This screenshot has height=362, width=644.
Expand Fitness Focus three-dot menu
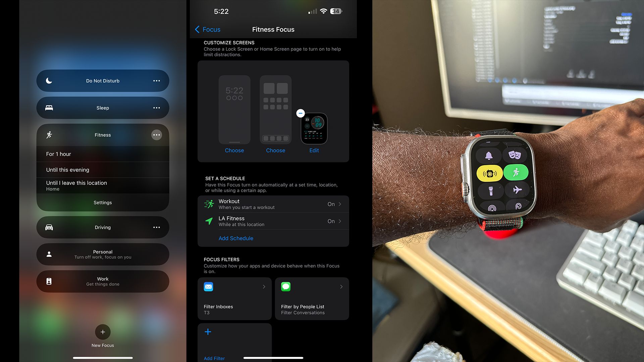coord(157,135)
